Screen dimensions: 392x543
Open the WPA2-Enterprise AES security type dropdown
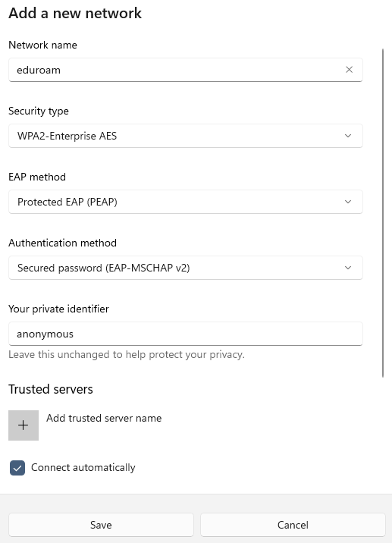pyautogui.click(x=186, y=136)
